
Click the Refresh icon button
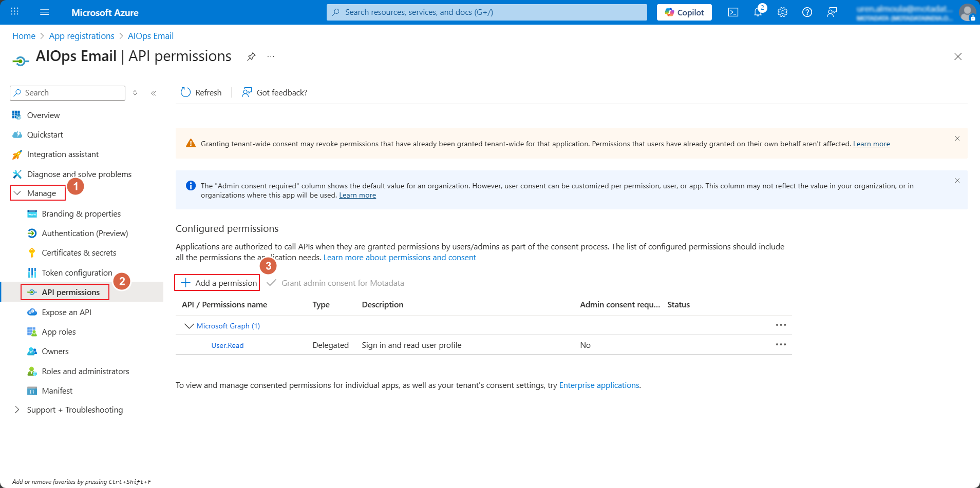(186, 92)
